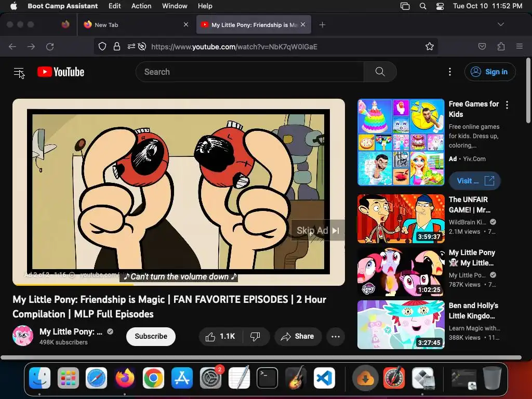Expand the list all tabs chevron
The image size is (532, 399).
point(500,24)
